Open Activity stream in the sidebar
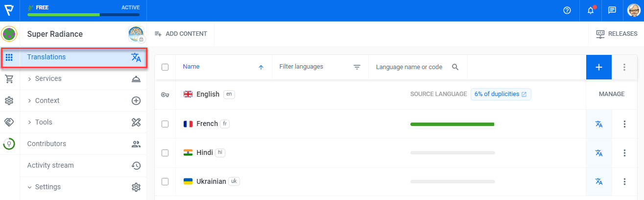644x200 pixels. [83, 166]
